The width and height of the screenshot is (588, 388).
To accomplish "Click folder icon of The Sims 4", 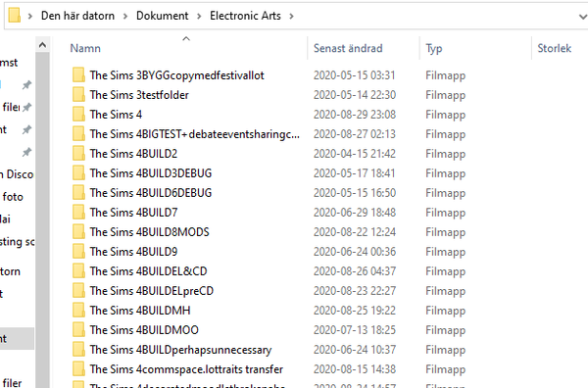I will pyautogui.click(x=78, y=114).
